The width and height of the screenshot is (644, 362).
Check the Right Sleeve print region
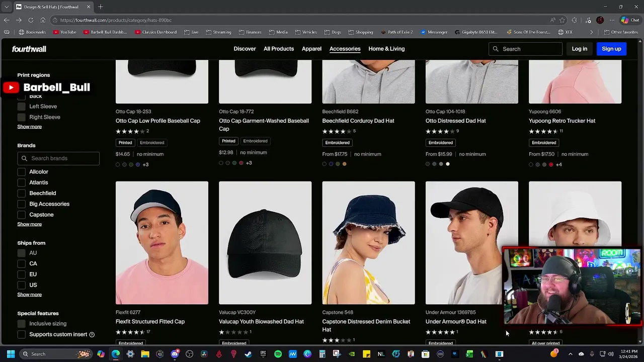[21, 117]
